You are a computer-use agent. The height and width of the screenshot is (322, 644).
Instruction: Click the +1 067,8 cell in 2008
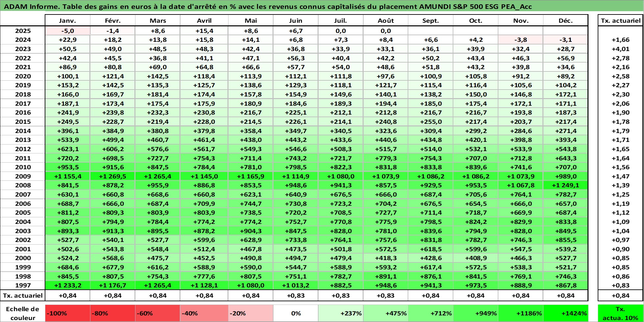click(x=521, y=185)
